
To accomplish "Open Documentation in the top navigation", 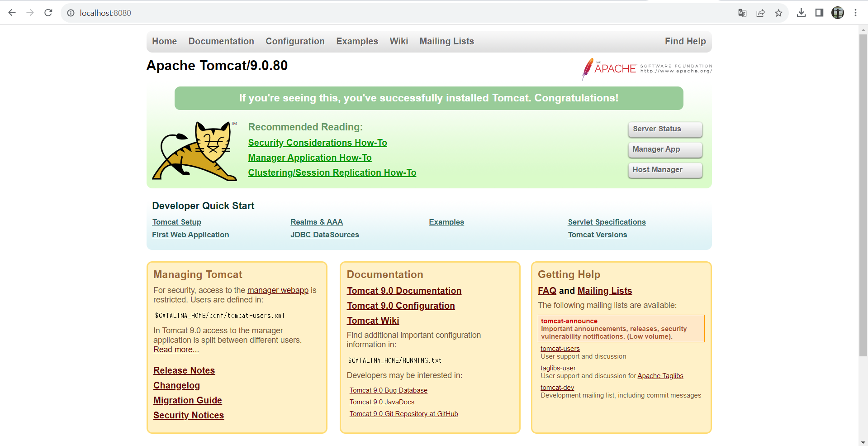I will (221, 41).
